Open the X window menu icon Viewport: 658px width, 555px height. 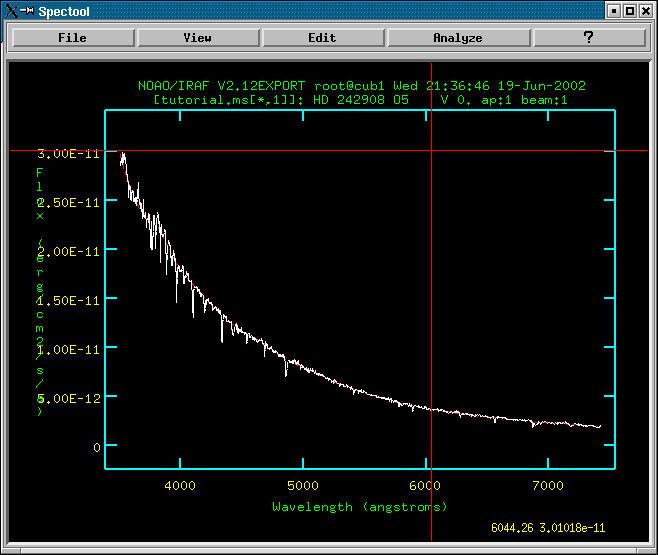click(10, 10)
